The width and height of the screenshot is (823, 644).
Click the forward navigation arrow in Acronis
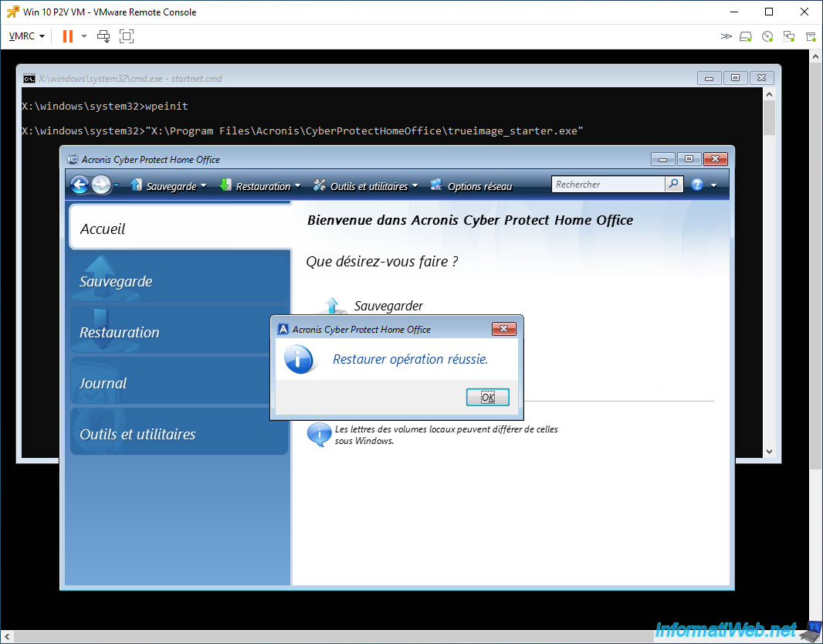tap(101, 185)
